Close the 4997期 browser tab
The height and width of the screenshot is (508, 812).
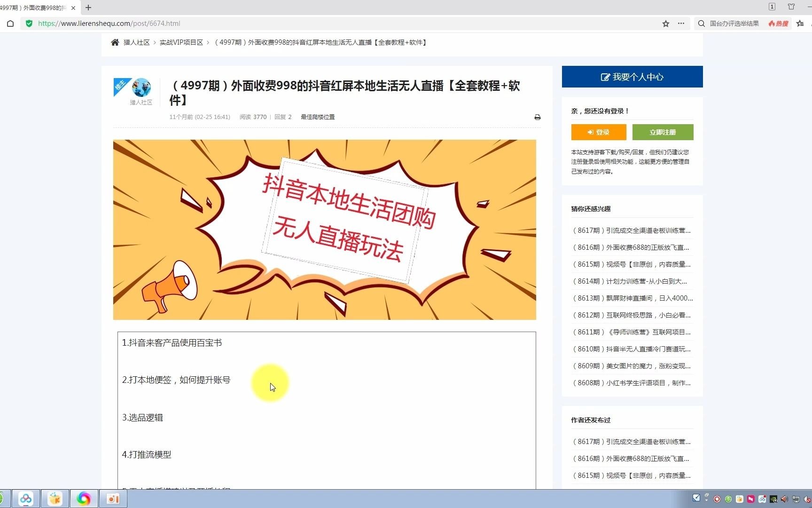point(73,8)
